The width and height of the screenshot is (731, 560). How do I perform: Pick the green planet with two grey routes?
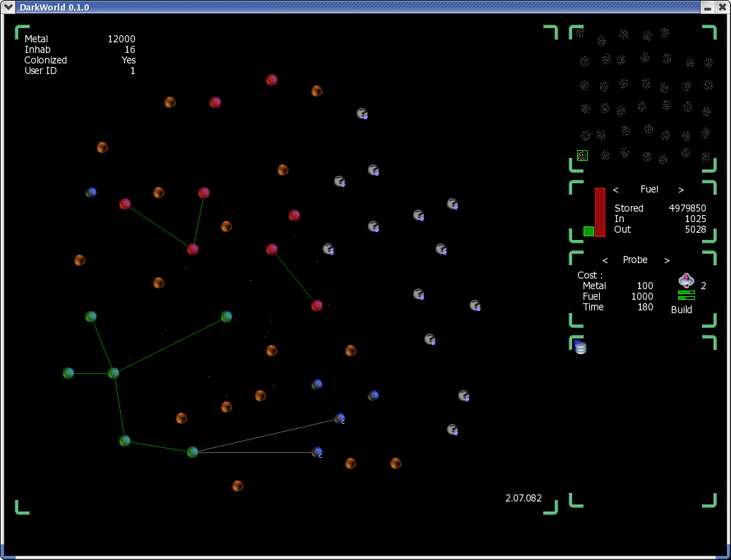click(193, 452)
